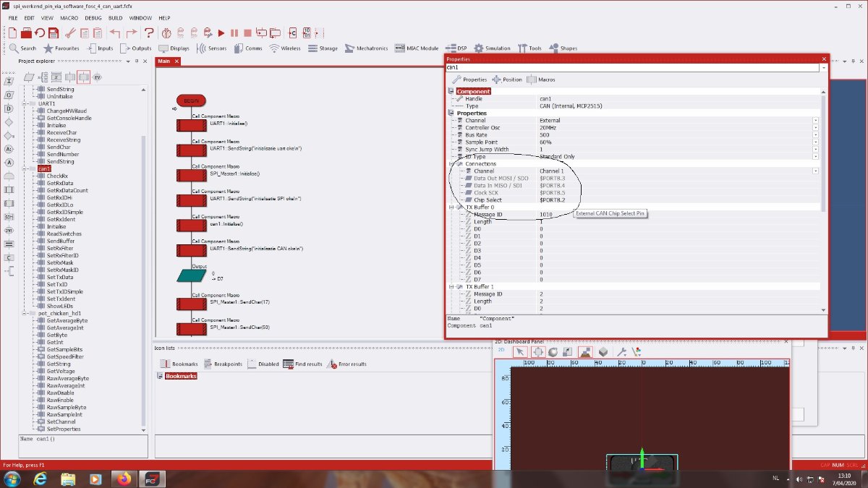The width and height of the screenshot is (868, 488).
Task: Collapse the Connections property group
Action: pos(451,164)
